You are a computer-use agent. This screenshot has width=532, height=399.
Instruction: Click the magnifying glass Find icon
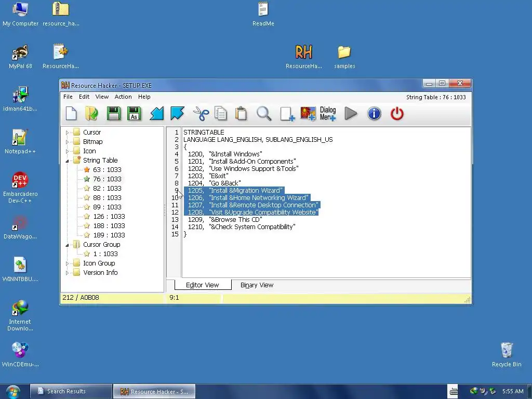263,114
